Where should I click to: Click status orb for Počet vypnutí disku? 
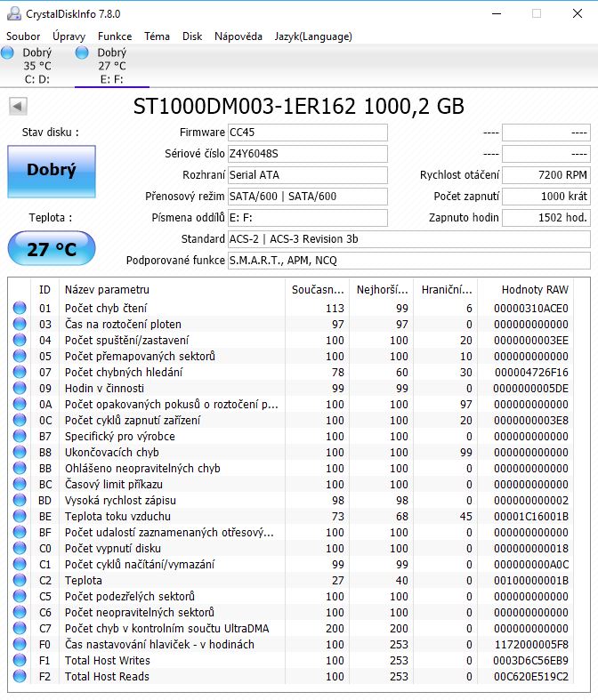20,548
